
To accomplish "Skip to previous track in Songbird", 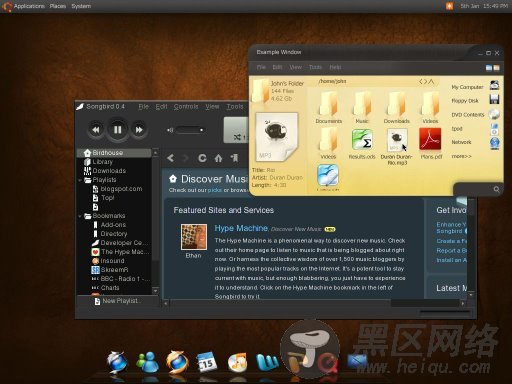I will [96, 130].
